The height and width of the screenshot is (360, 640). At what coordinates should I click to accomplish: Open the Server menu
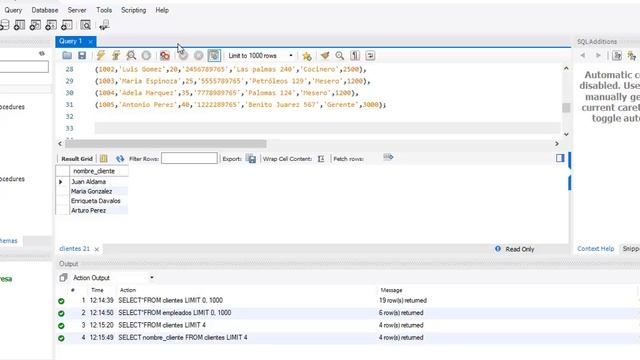pyautogui.click(x=77, y=10)
